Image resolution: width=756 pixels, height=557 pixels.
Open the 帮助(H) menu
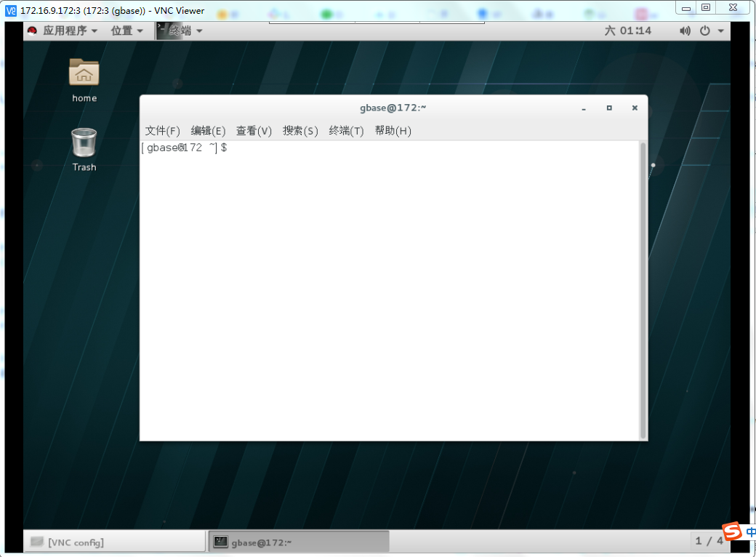coord(393,131)
